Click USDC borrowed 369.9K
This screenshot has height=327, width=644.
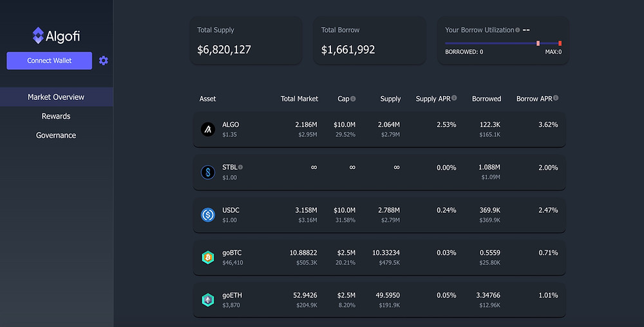tap(490, 210)
